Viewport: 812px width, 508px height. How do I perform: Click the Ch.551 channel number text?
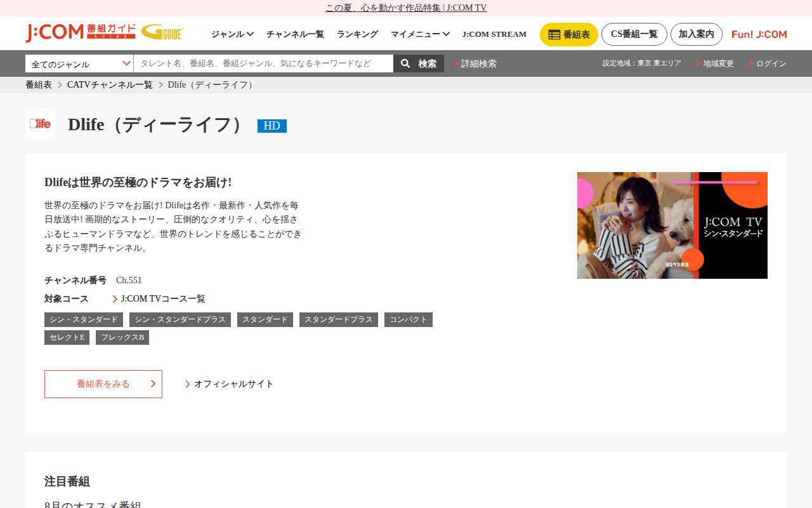(x=129, y=280)
